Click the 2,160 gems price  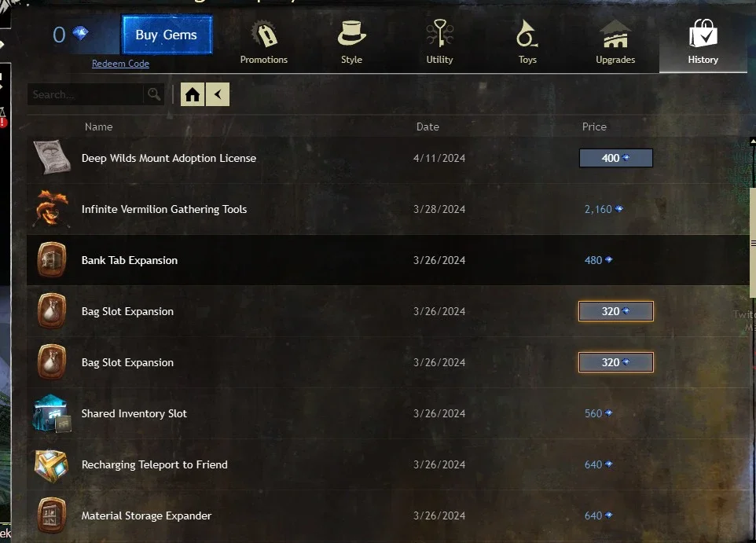604,209
